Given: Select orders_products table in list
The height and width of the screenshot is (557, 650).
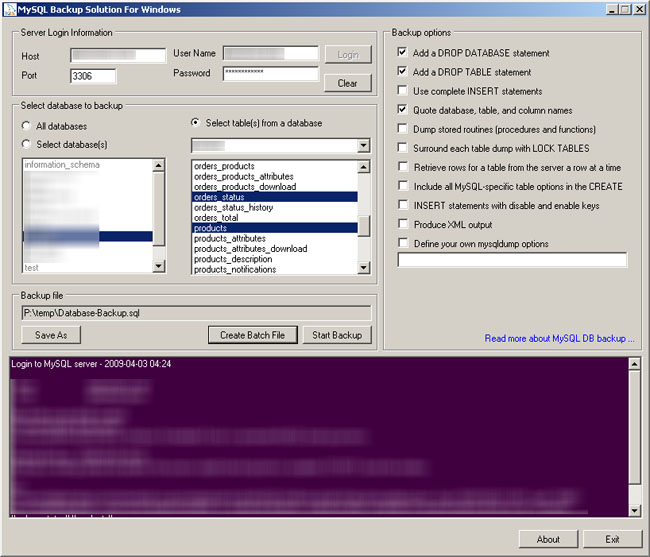Looking at the screenshot, I should [274, 166].
